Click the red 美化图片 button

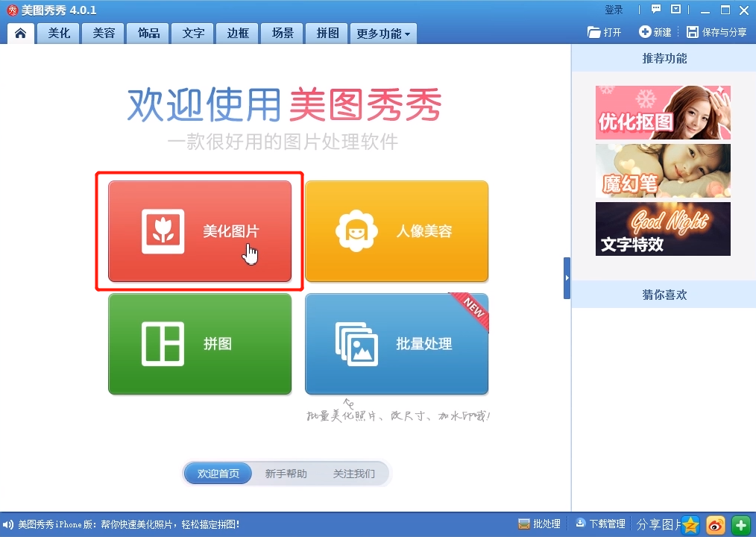tap(200, 231)
